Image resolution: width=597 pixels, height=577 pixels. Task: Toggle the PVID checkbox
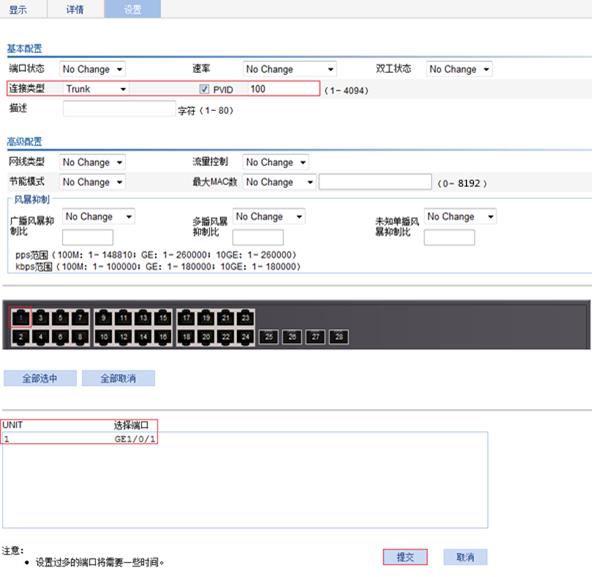[x=204, y=89]
